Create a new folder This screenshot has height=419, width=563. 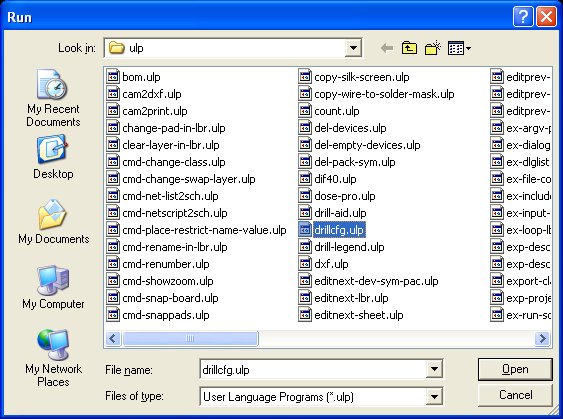[x=433, y=48]
